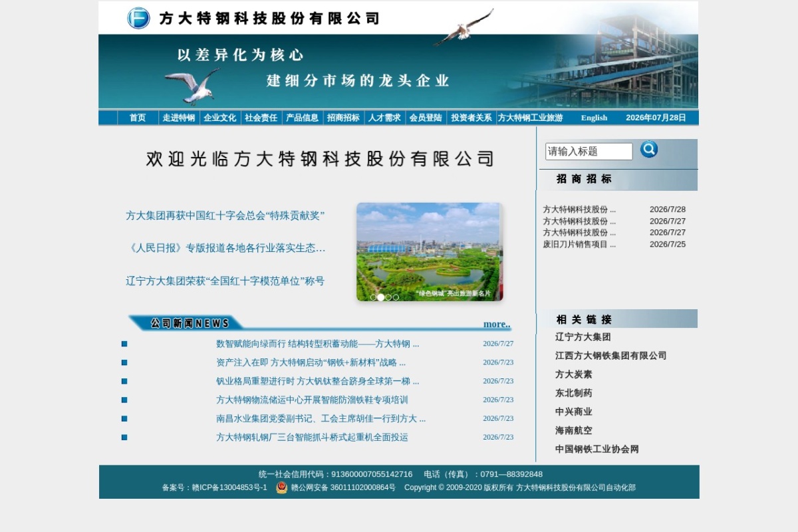Select the first carousel dot indicator

(x=373, y=297)
